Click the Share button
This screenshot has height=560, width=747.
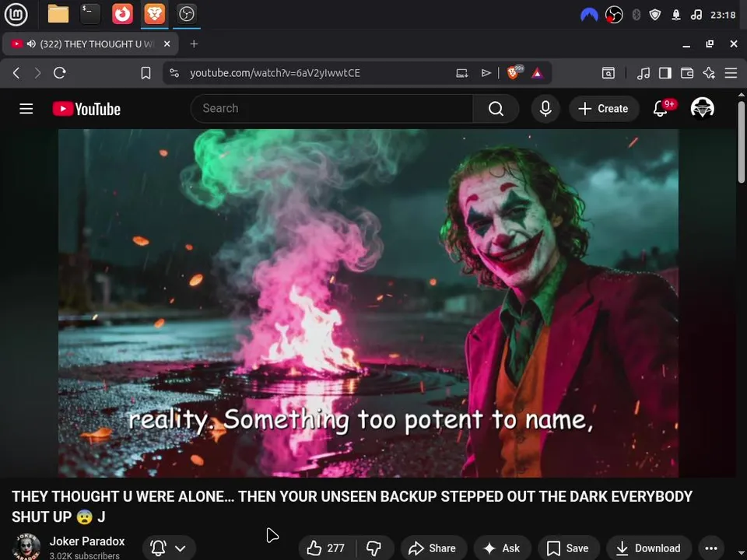(x=433, y=548)
